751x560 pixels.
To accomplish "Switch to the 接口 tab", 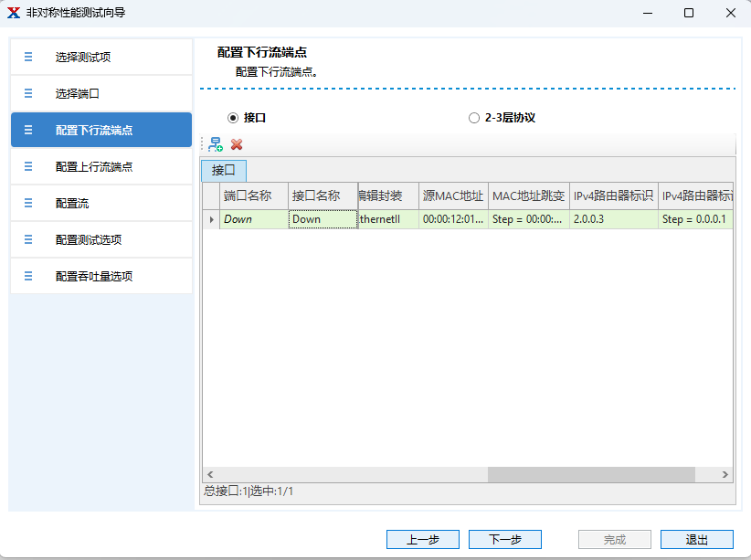I will 224,170.
